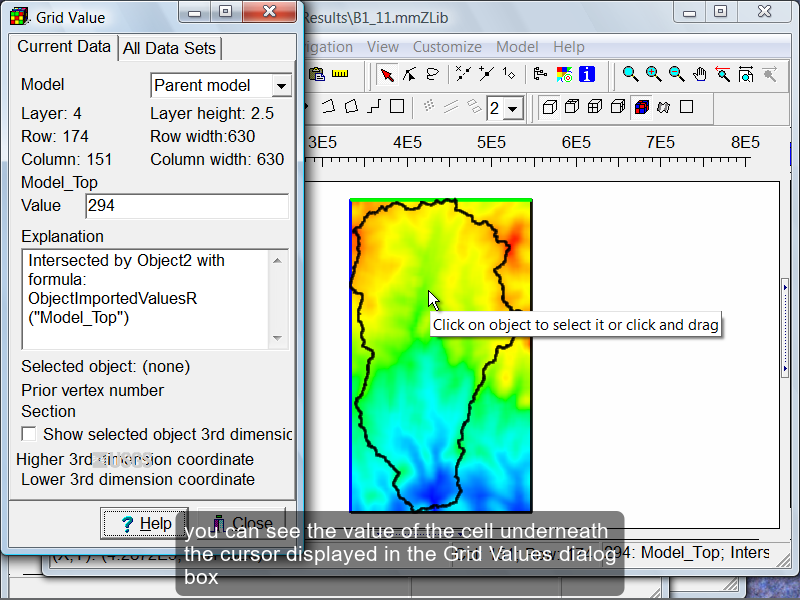Click the Help button in Grid Value dialog
Viewport: 800px width, 600px height.
pos(146,523)
